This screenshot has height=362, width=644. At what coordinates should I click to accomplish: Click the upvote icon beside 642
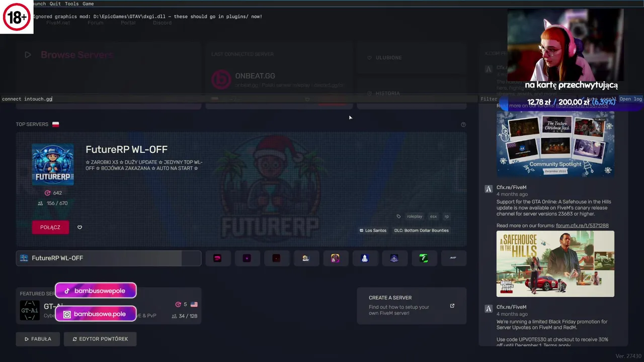tap(48, 193)
